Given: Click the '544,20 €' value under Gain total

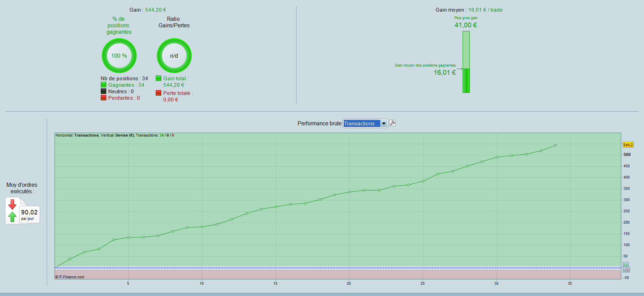Looking at the screenshot, I should pos(174,85).
